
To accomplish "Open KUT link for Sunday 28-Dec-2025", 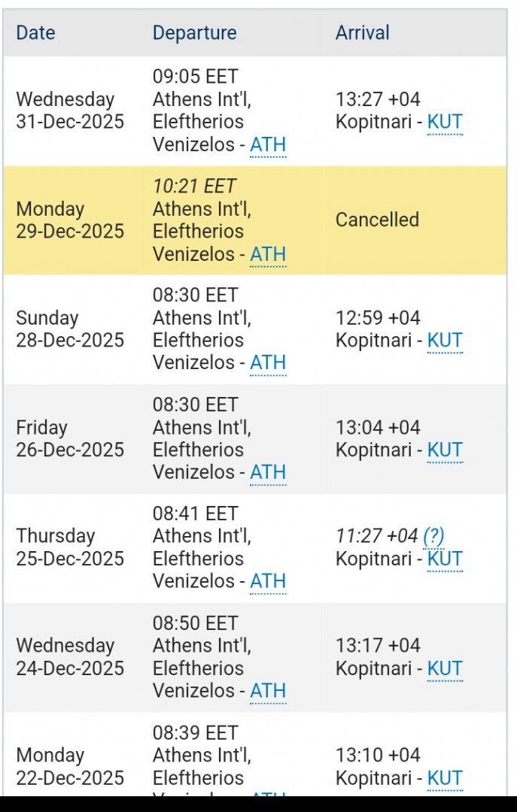I will [x=445, y=341].
